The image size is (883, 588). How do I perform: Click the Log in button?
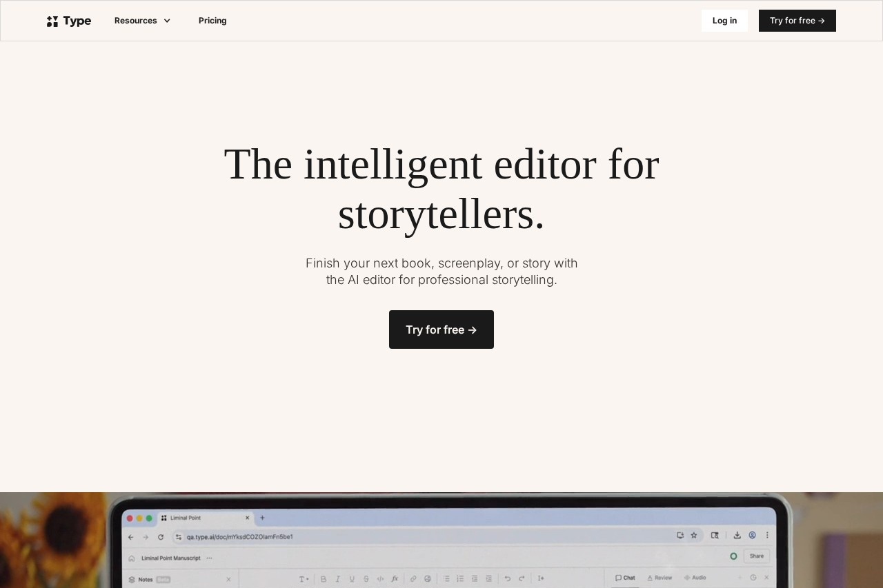[x=724, y=21]
